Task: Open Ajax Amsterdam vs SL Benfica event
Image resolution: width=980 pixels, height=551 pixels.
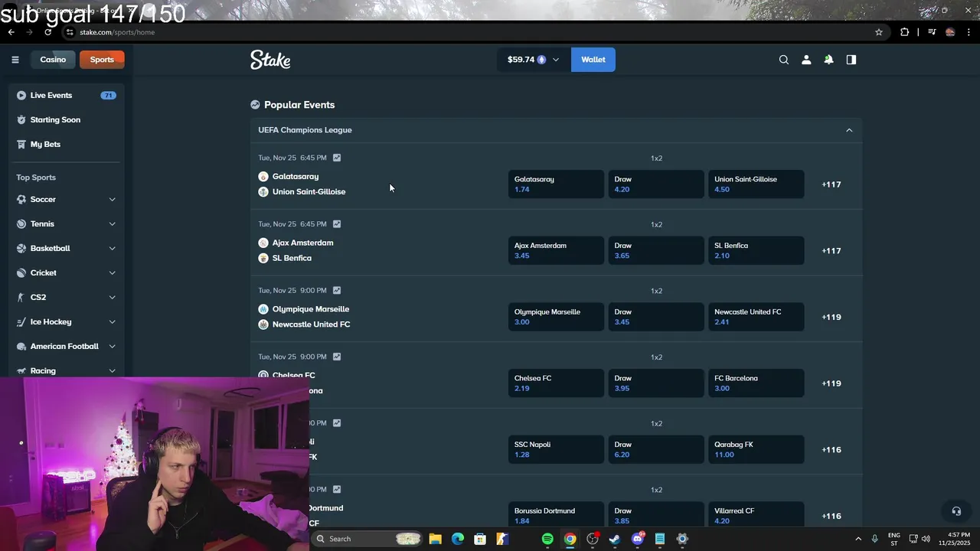Action: pyautogui.click(x=296, y=250)
